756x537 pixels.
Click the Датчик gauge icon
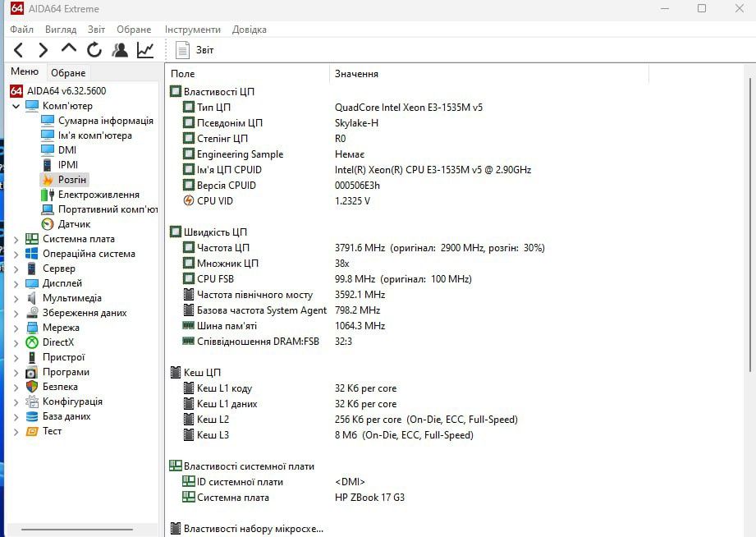(x=48, y=224)
